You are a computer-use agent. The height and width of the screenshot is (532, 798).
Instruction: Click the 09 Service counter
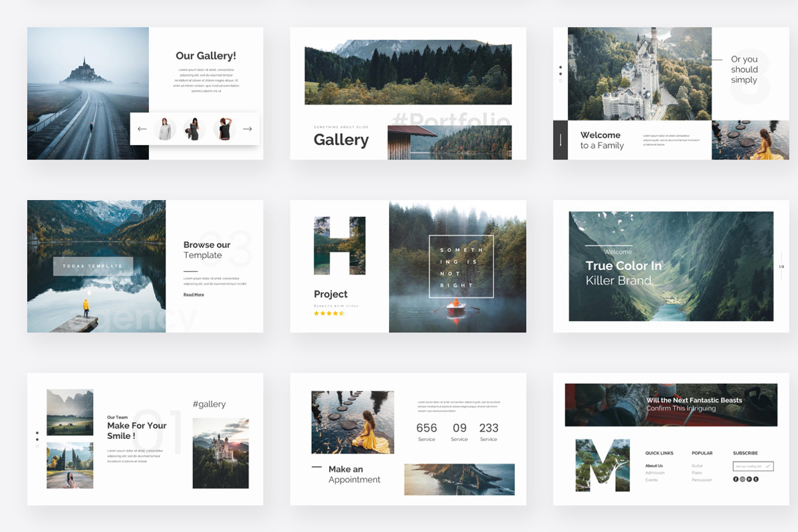(460, 432)
